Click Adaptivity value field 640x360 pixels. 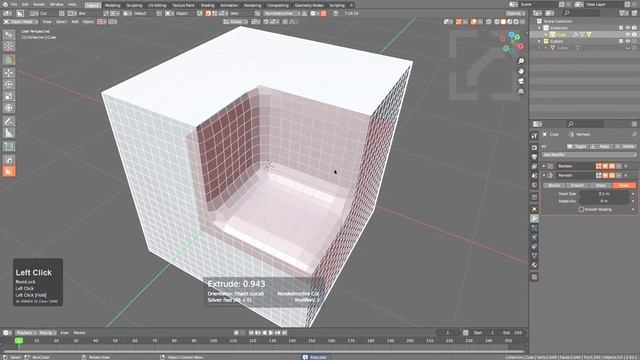[604, 201]
